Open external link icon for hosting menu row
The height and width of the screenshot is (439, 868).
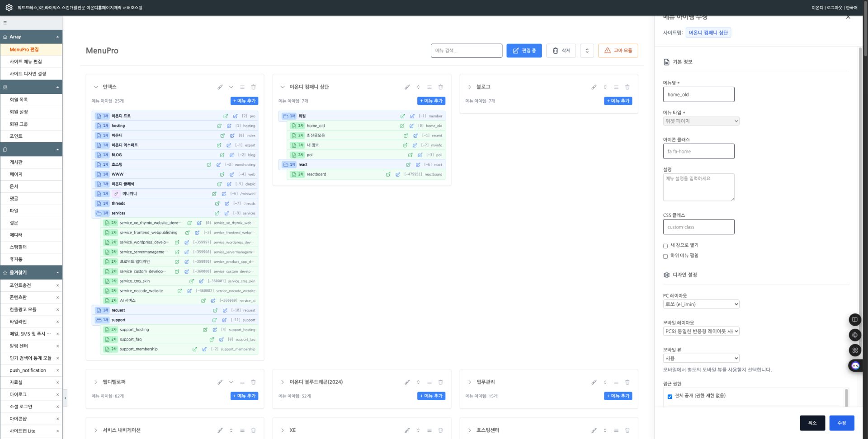[x=219, y=126]
